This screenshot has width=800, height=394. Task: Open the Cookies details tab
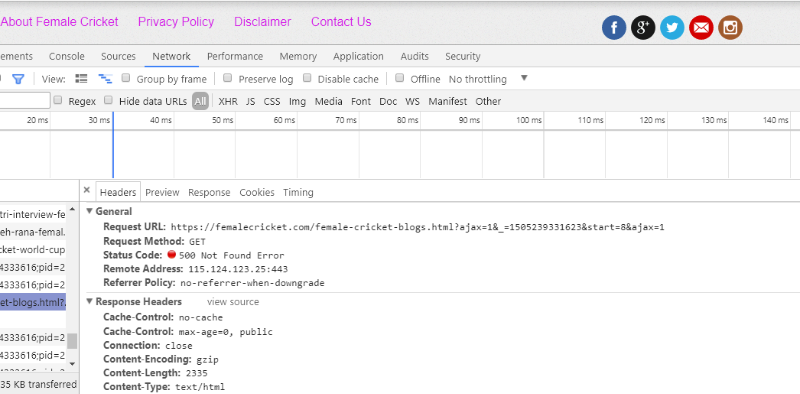(x=257, y=192)
